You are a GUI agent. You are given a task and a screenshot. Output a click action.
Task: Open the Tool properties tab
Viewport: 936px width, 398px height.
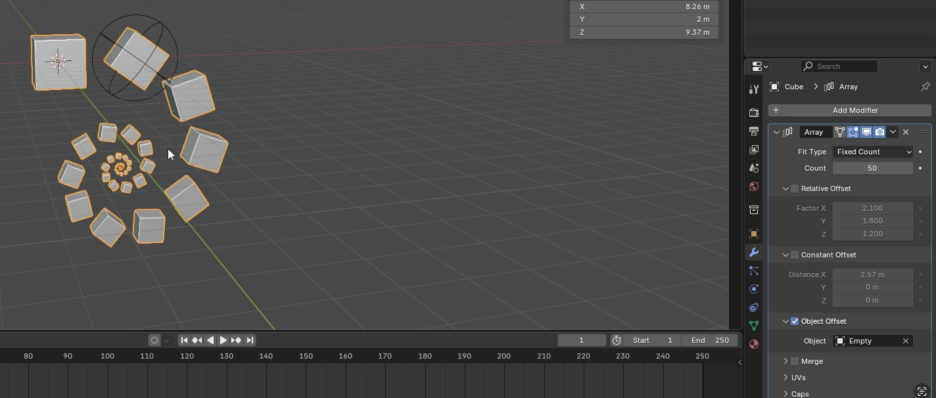[754, 89]
